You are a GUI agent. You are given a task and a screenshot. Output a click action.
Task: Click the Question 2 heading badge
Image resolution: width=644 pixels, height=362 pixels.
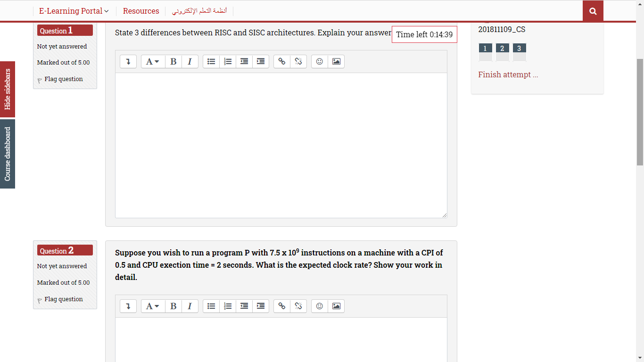[65, 250]
